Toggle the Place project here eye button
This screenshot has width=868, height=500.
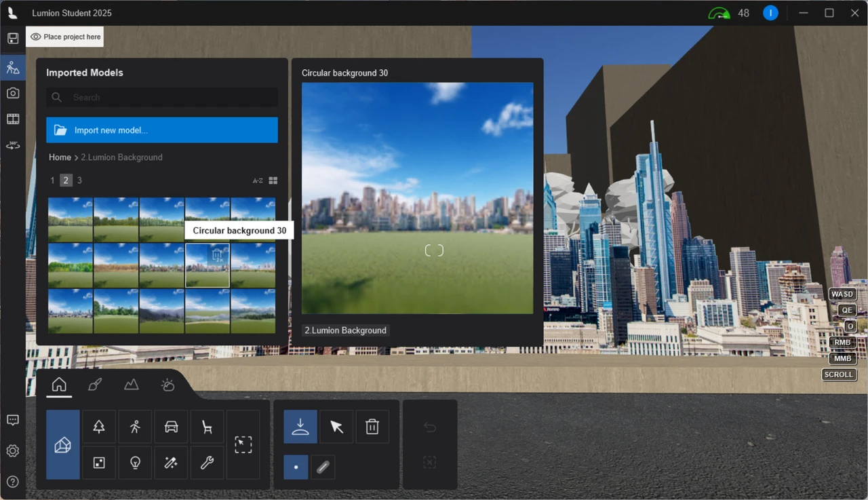(x=65, y=37)
